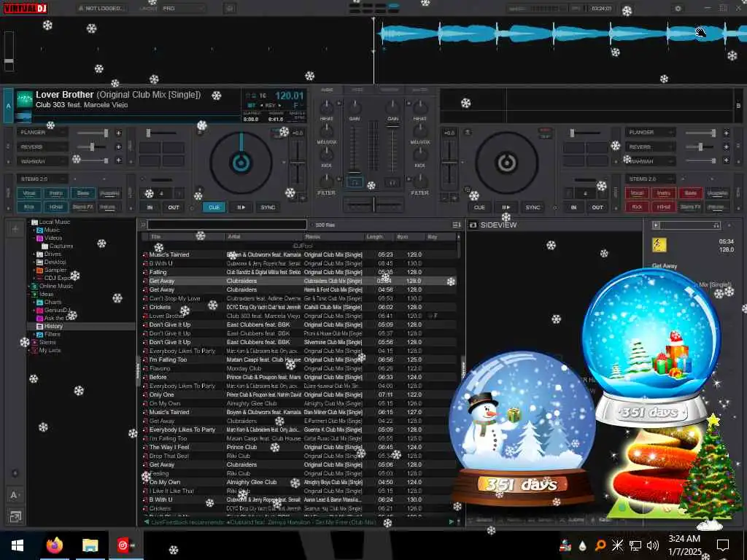Open the browser options icon beside file count
747x560 pixels.
(456, 225)
